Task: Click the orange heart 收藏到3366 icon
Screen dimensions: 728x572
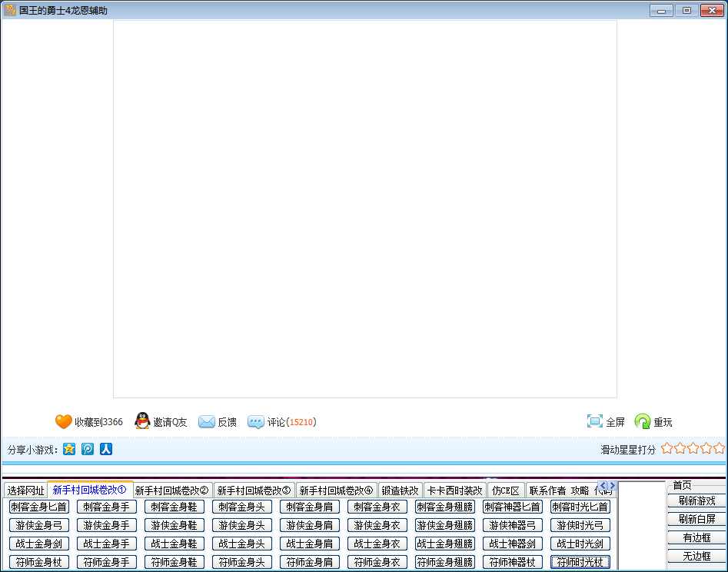Action: (63, 421)
